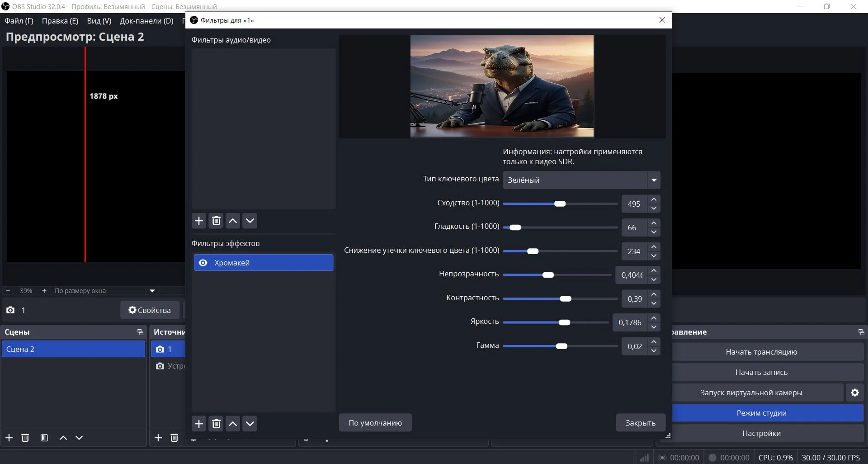Increase the Сходство value with up arrow
The width and height of the screenshot is (868, 464).
pos(654,199)
